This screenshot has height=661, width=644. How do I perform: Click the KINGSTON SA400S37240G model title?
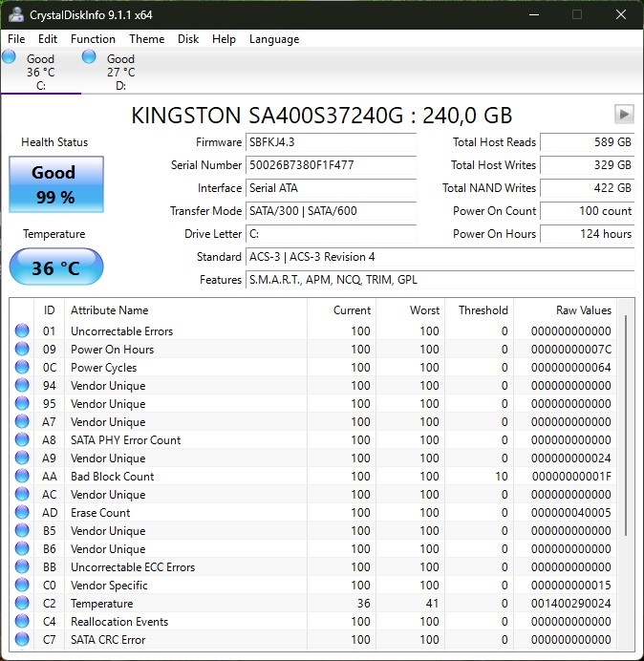322,115
